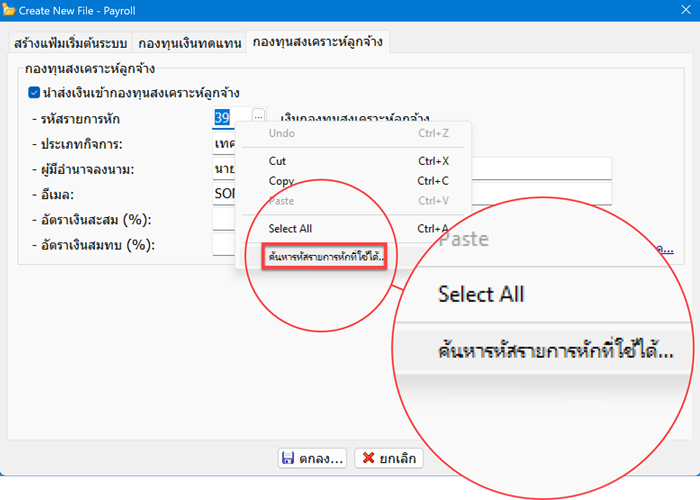This screenshot has width=700, height=500.
Task: Click the อีเมล input field
Action: (224, 193)
